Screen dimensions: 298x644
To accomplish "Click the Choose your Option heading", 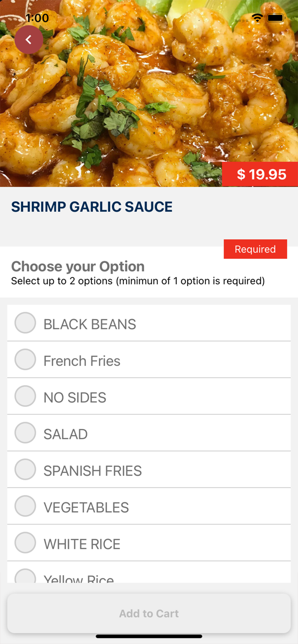I will click(78, 267).
